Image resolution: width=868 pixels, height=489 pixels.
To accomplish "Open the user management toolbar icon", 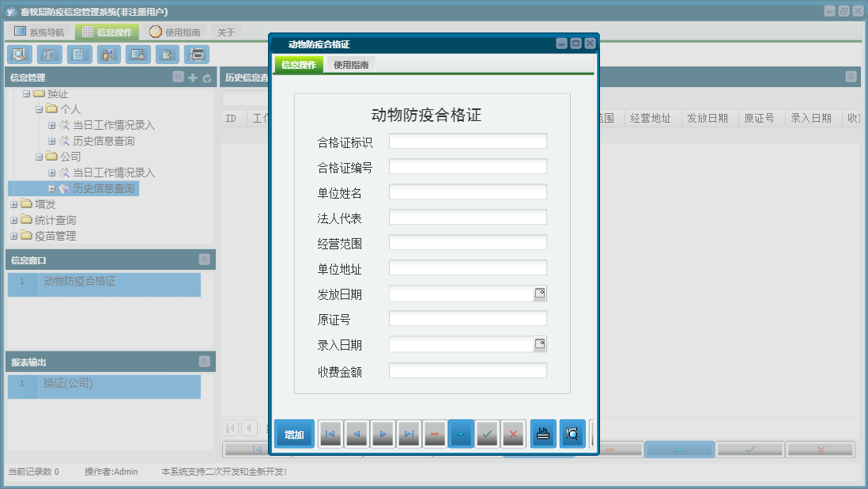I will [x=108, y=55].
